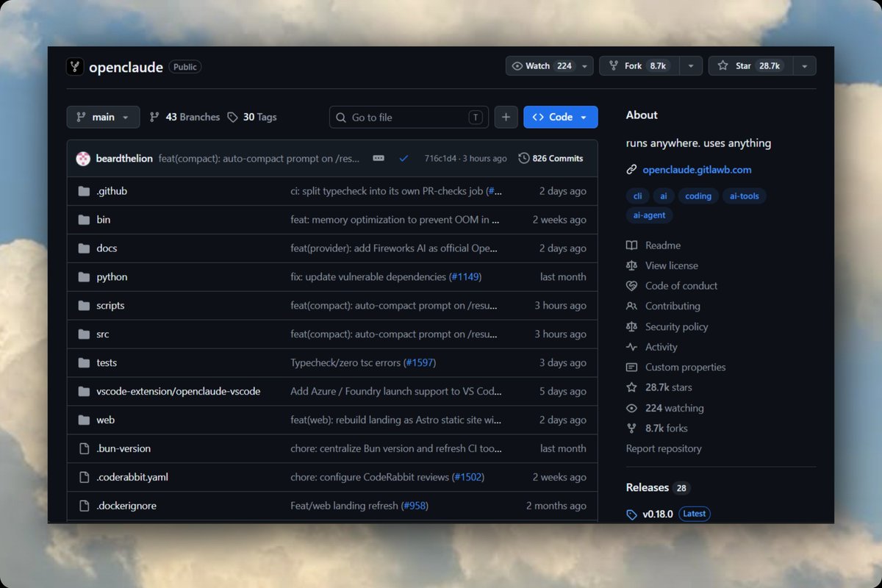Open commit hash 716c1d4
This screenshot has height=588, width=882.
(440, 158)
